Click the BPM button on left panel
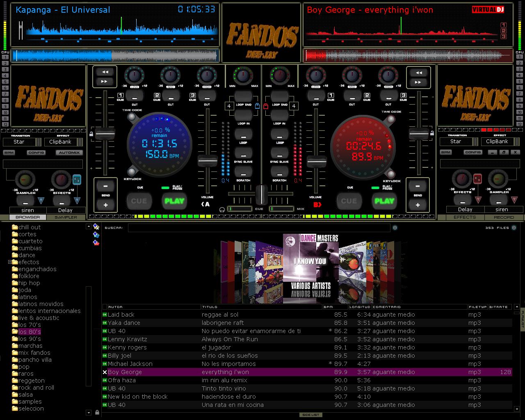Screen dimensions: 525x420 point(9,153)
